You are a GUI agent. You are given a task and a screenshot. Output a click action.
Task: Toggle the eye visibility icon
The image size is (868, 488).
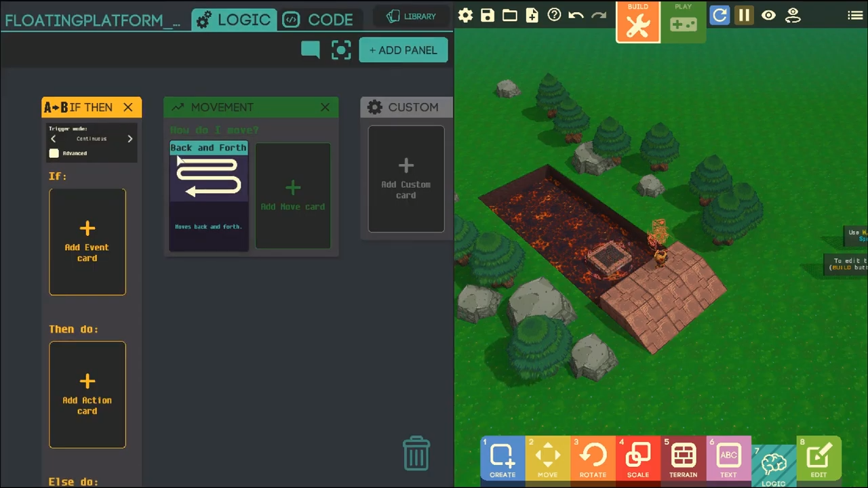point(768,15)
